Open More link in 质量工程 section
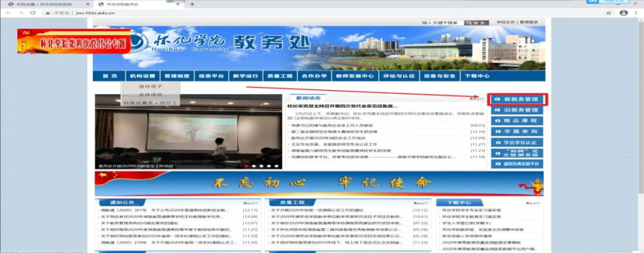The height and width of the screenshot is (253, 644). coord(420,203)
